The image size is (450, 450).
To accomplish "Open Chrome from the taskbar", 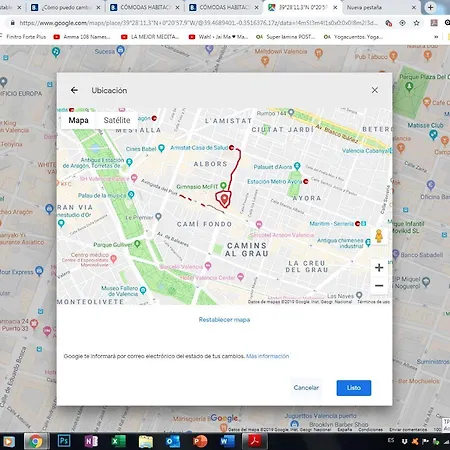I will (x=36, y=441).
